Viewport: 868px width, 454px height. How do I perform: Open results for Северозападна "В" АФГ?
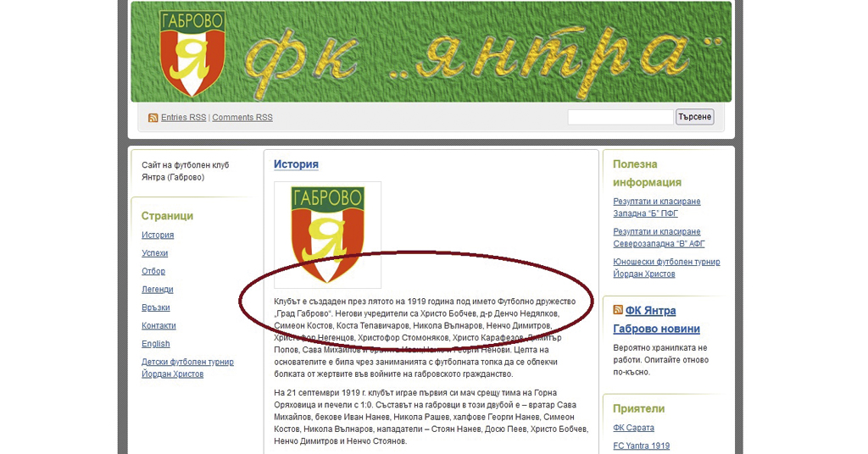click(x=657, y=238)
